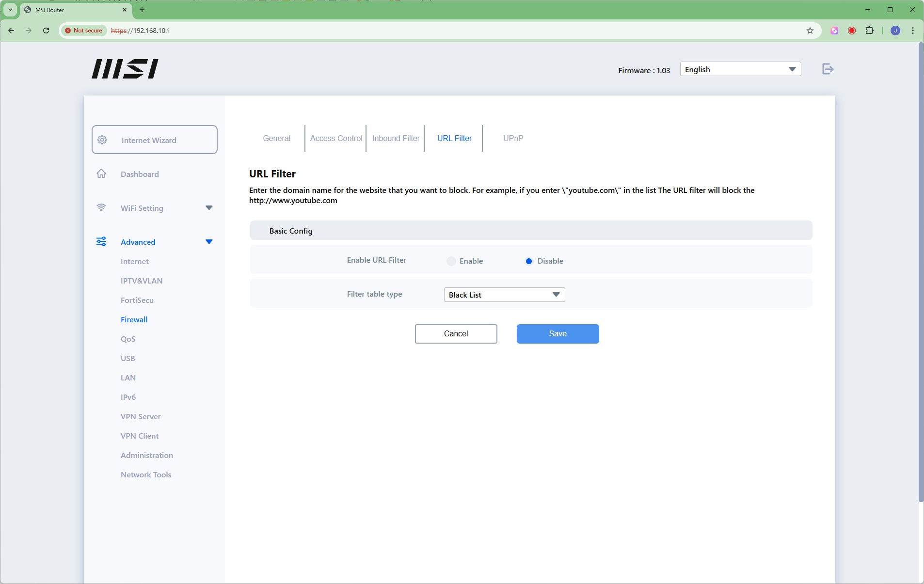Open the Filter table type Black List dropdown
924x584 pixels.
tap(504, 295)
